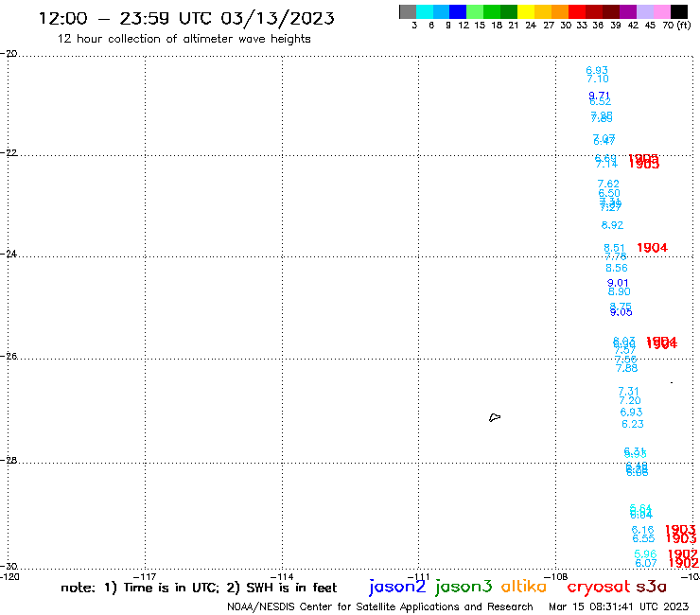Click the '24' legend scale label

(531, 25)
